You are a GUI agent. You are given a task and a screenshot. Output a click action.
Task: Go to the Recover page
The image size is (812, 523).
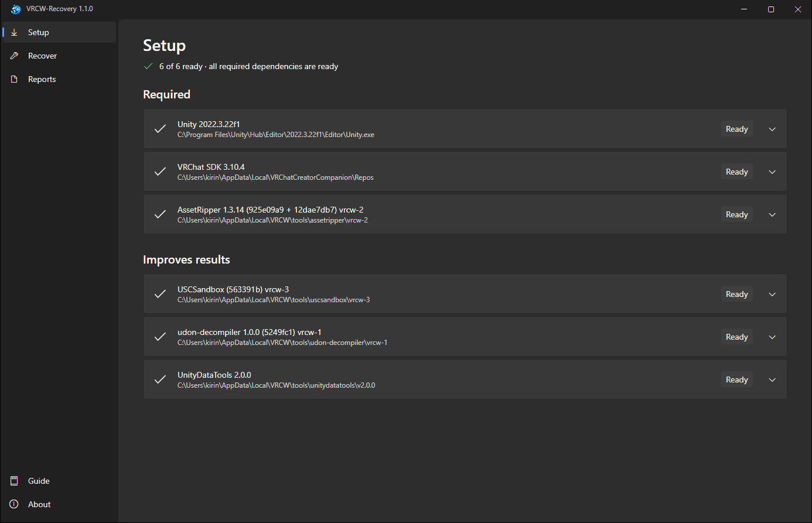(x=59, y=56)
